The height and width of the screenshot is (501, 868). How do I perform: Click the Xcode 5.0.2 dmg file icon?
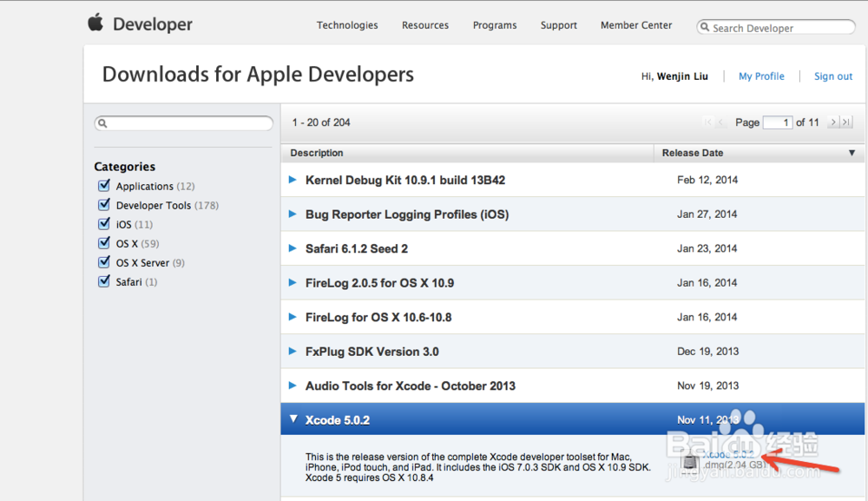pos(690,461)
